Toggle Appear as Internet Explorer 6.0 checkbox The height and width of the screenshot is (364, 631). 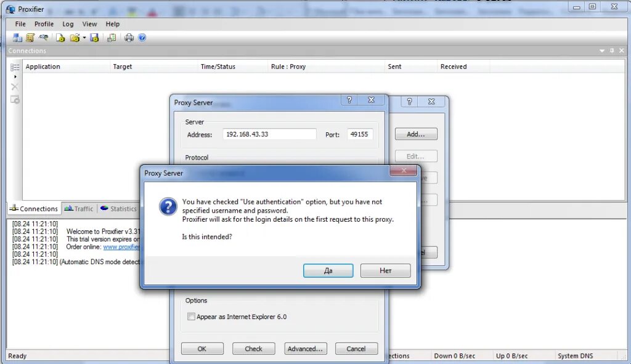191,317
